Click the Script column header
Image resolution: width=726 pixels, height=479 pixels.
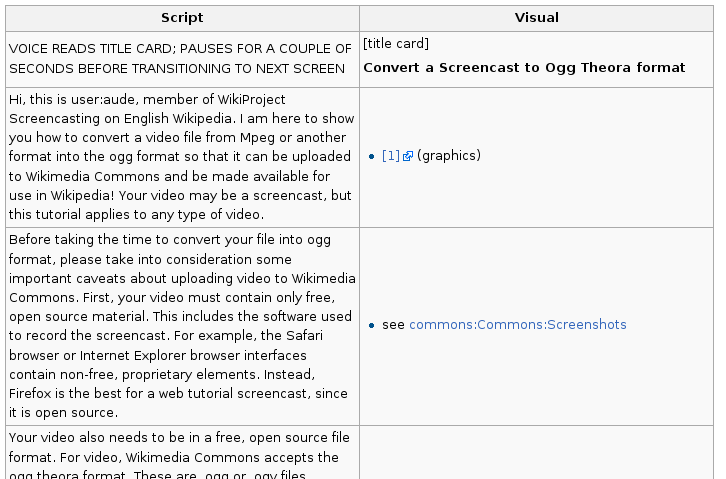(182, 18)
